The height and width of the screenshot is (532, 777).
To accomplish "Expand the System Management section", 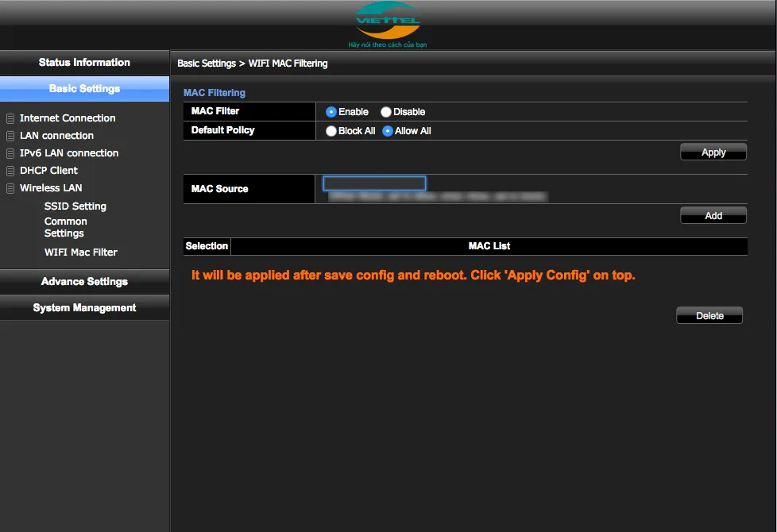I will pyautogui.click(x=84, y=308).
